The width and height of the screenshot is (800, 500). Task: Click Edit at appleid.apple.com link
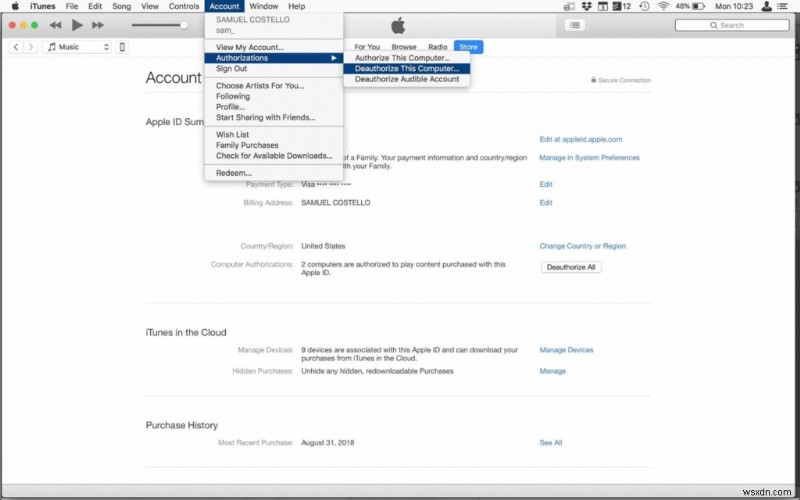tap(581, 139)
